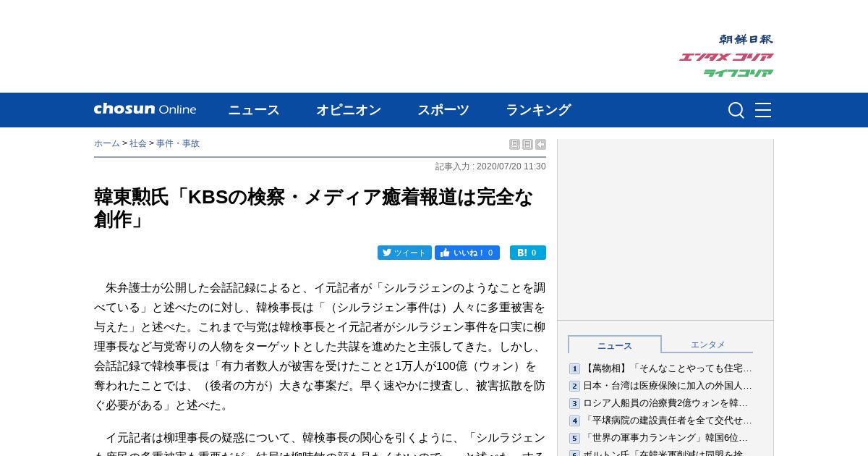Click rank badge number 5

click(x=574, y=438)
